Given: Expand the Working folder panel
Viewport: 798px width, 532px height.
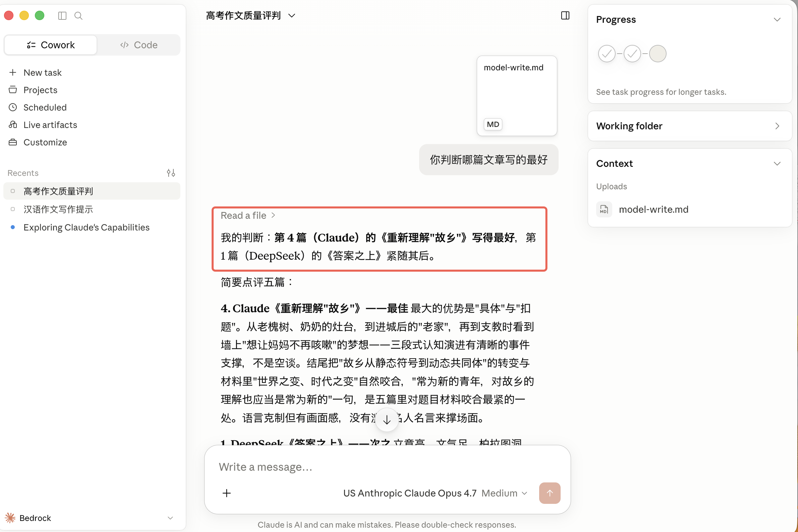Looking at the screenshot, I should 690,126.
